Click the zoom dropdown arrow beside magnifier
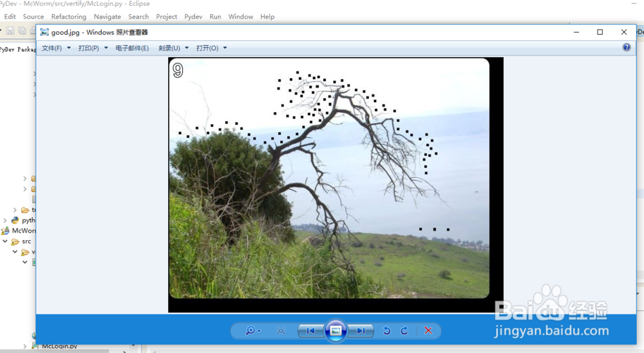Viewport: 644px width, 353px height. tap(259, 331)
